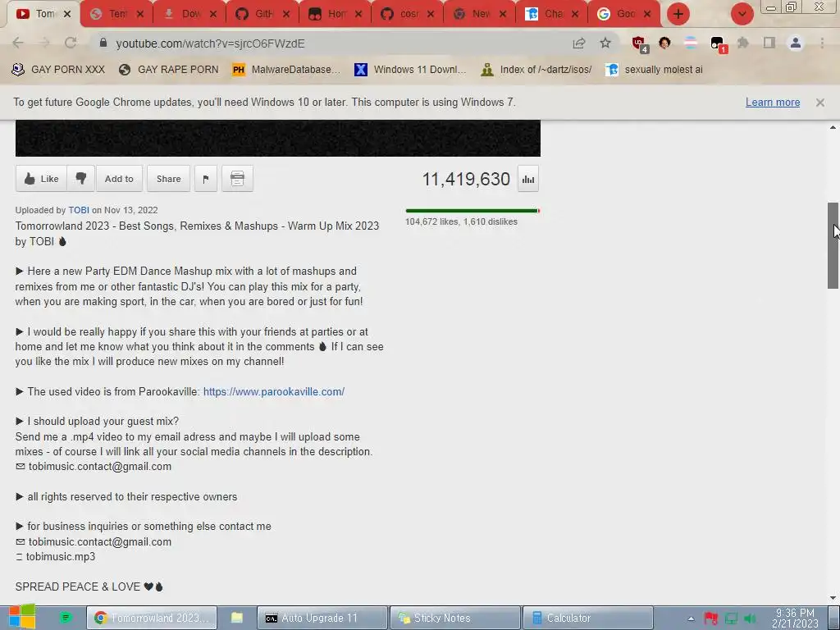Open the share-this-page icon in the address bar
This screenshot has height=630, width=840.
pyautogui.click(x=579, y=43)
